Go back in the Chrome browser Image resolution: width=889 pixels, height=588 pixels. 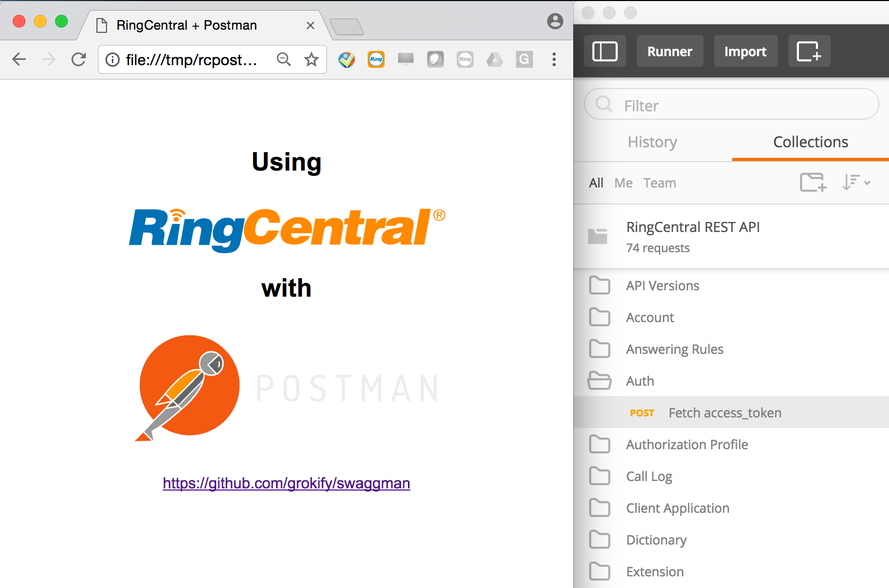coord(19,59)
